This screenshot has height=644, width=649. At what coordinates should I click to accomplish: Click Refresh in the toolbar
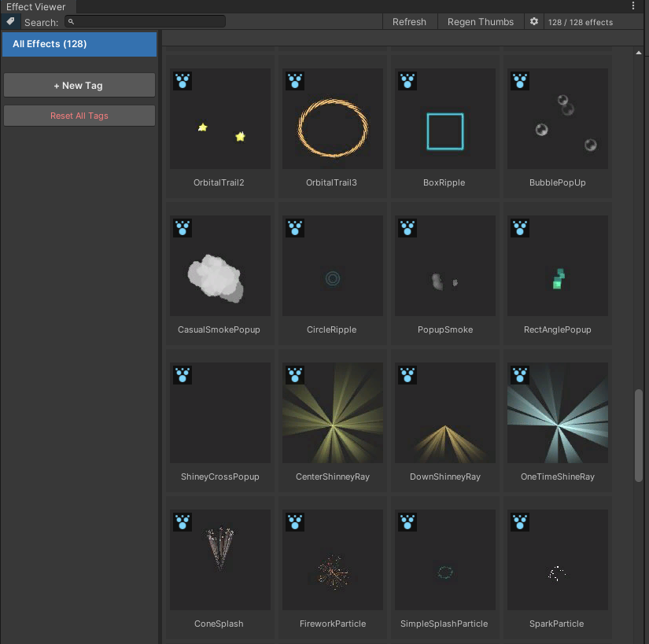(409, 22)
